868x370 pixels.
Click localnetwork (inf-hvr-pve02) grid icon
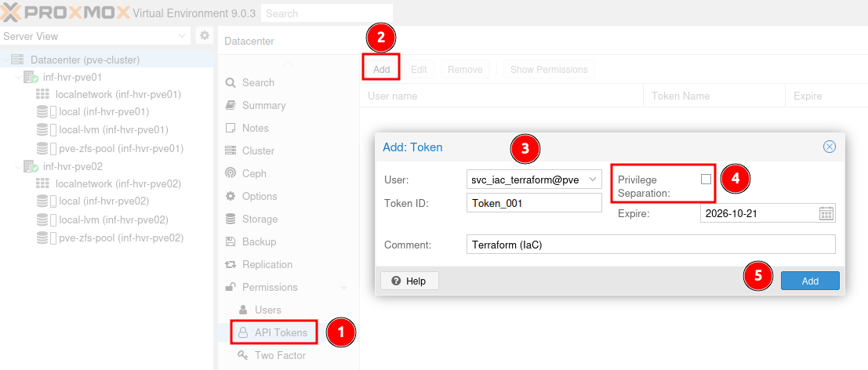42,183
